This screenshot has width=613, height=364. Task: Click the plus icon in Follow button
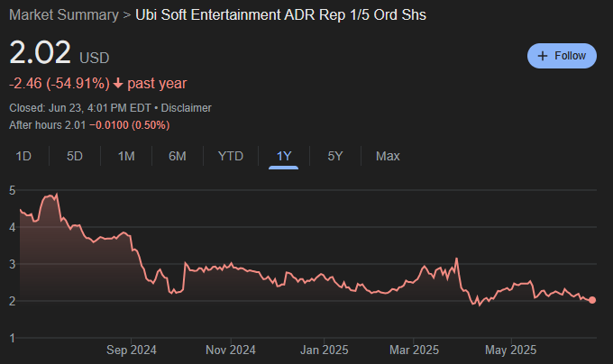click(x=543, y=56)
